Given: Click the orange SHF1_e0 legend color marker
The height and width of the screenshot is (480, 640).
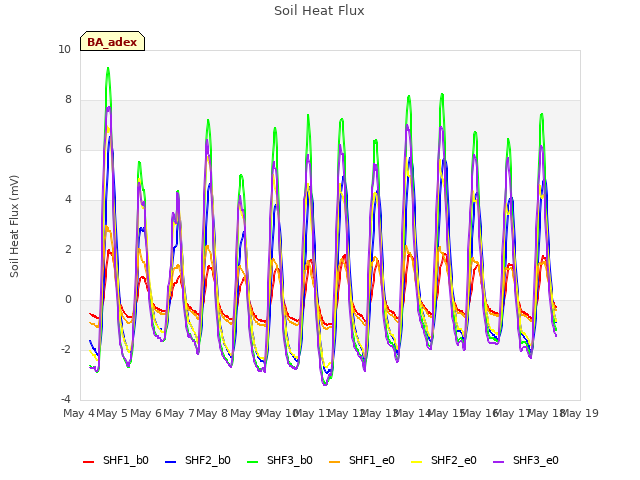Looking at the screenshot, I should click(x=335, y=461).
